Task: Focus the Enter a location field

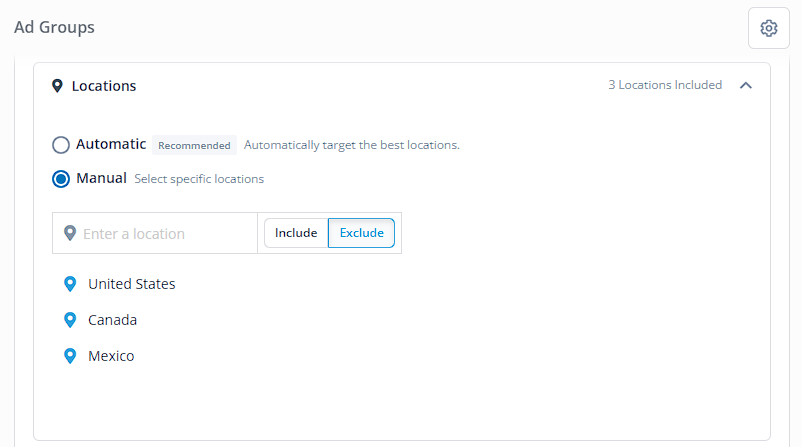Action: 155,233
